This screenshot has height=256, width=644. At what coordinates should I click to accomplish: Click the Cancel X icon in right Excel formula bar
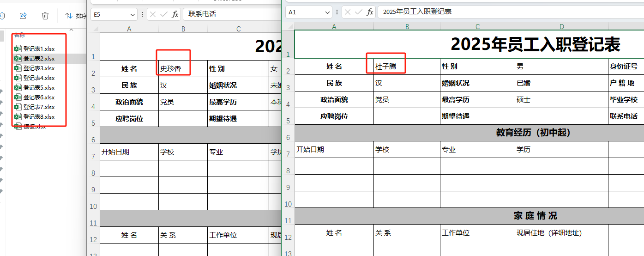[x=348, y=12]
